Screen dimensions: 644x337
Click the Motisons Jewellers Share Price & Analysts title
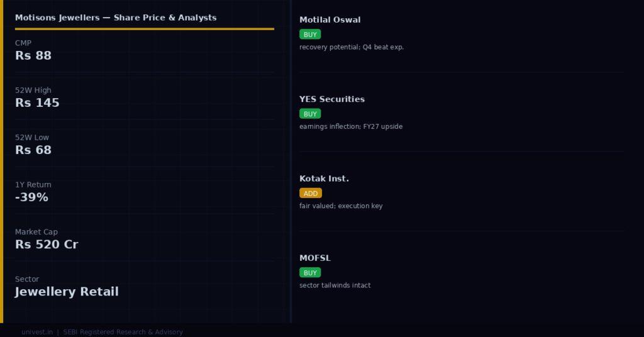click(x=116, y=18)
